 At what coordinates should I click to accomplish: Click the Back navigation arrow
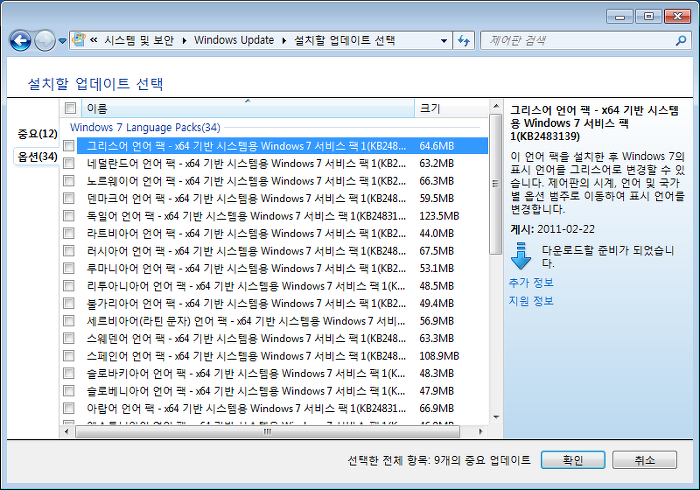(x=20, y=41)
